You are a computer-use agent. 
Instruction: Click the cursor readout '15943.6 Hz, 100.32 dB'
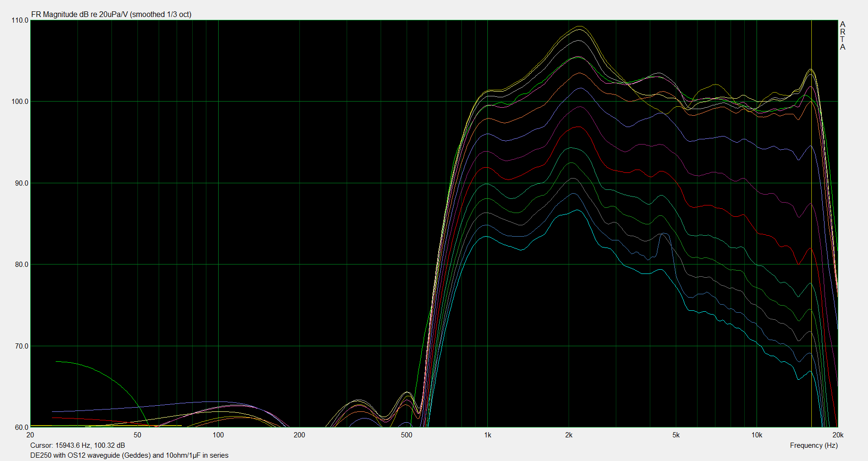pyautogui.click(x=90, y=445)
